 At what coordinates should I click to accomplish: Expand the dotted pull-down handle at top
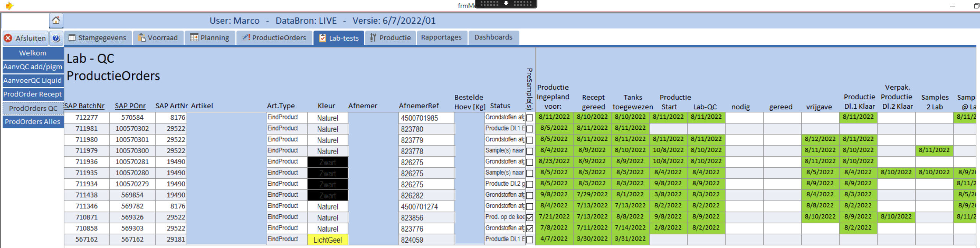506,3
